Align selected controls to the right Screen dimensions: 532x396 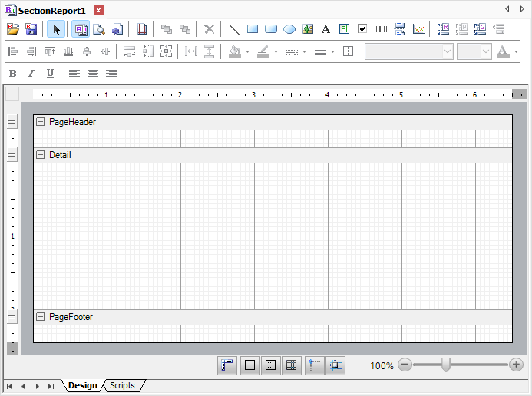(x=31, y=51)
